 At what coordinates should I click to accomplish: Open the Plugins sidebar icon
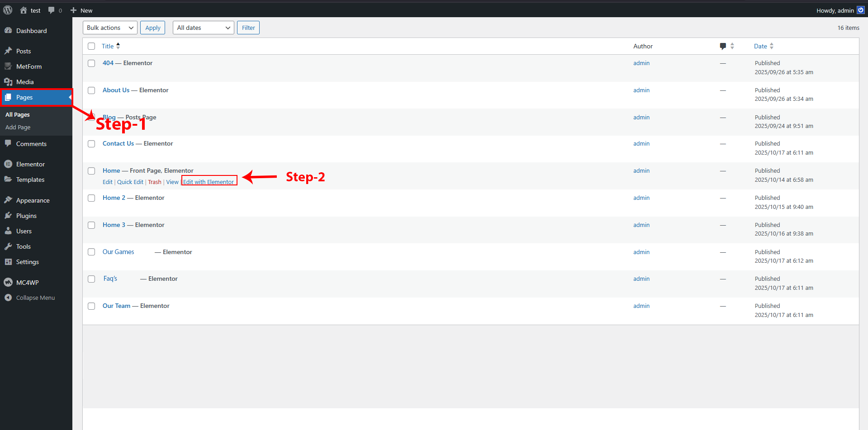8,216
